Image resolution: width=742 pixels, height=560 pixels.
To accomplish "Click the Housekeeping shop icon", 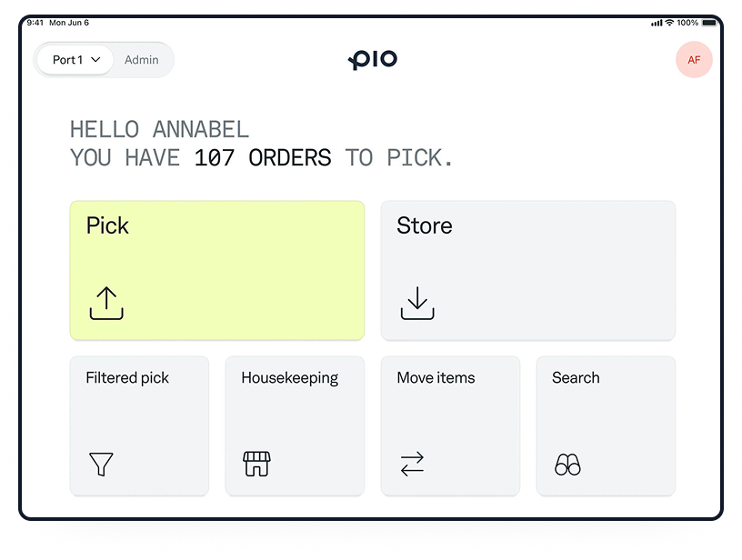I will point(256,465).
